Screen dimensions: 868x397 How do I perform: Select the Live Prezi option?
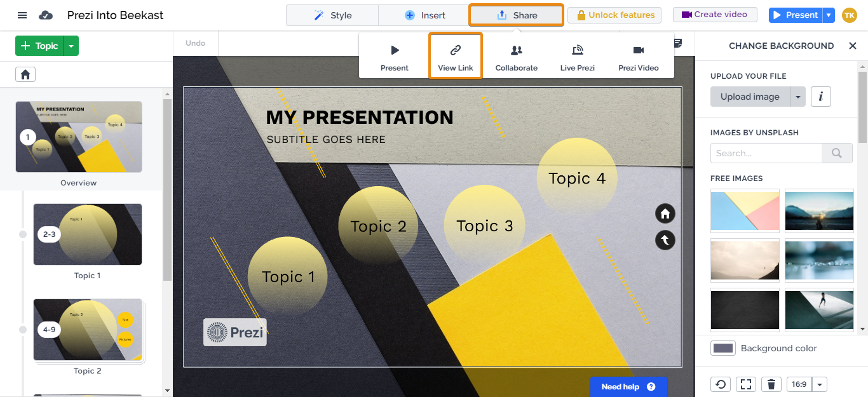tap(577, 56)
